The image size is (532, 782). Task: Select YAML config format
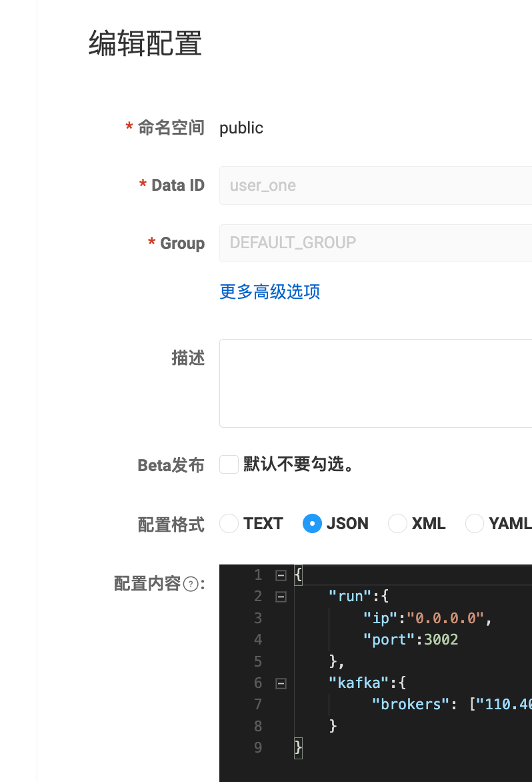click(x=474, y=524)
